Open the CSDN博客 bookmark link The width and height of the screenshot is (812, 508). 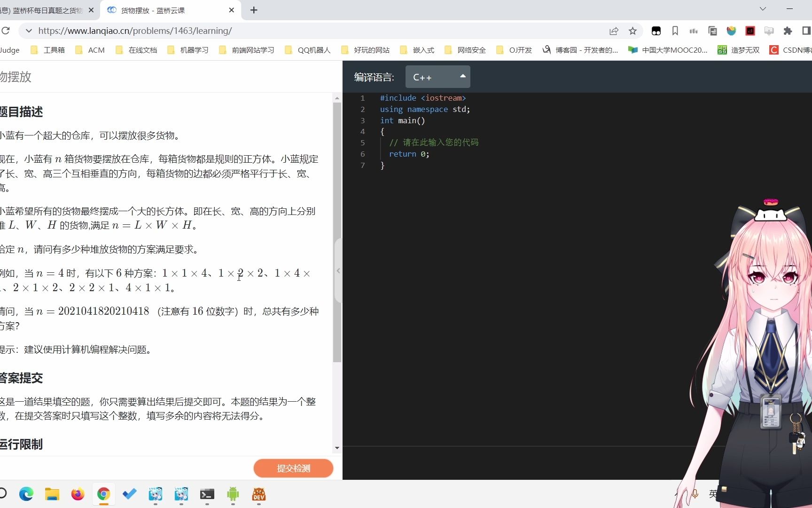(x=790, y=50)
